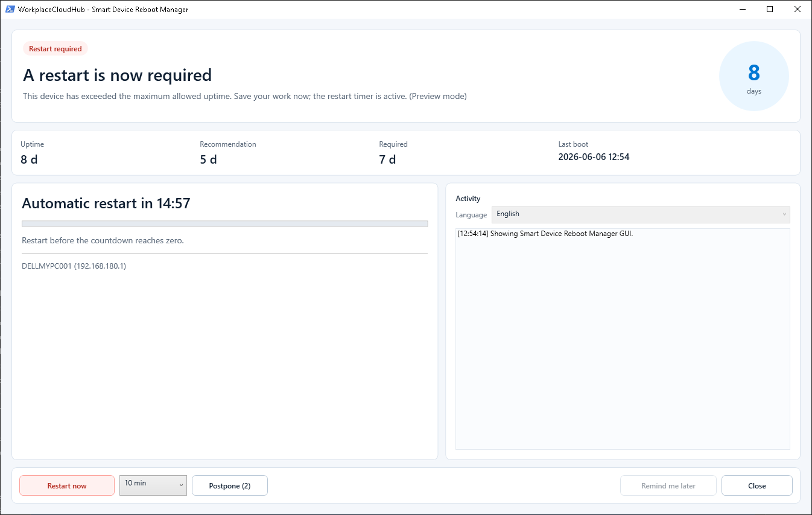Click the red Restart now button

tap(67, 485)
